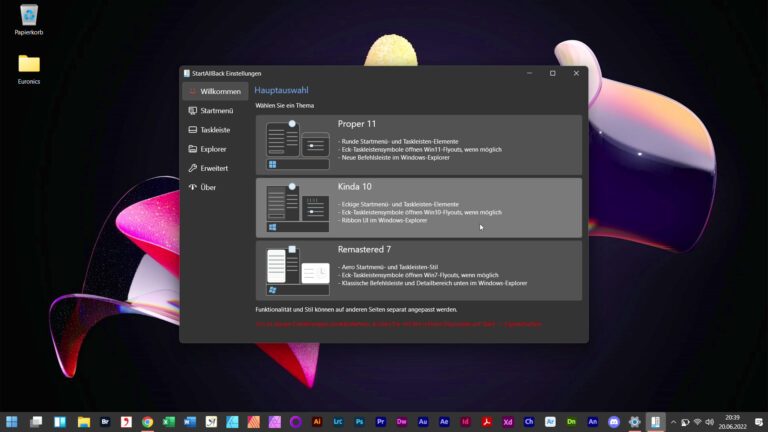Open the Papierkorb desktop icon
The image size is (768, 432).
pyautogui.click(x=29, y=20)
